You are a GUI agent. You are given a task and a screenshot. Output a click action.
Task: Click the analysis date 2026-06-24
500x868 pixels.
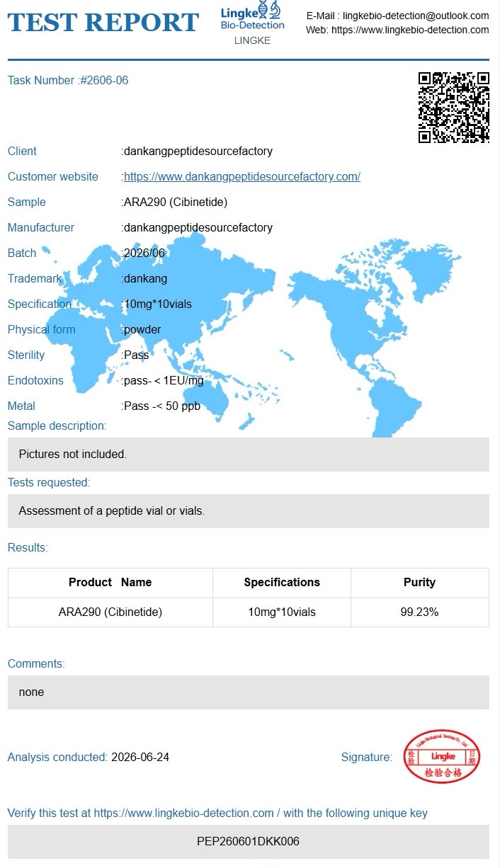(x=140, y=757)
